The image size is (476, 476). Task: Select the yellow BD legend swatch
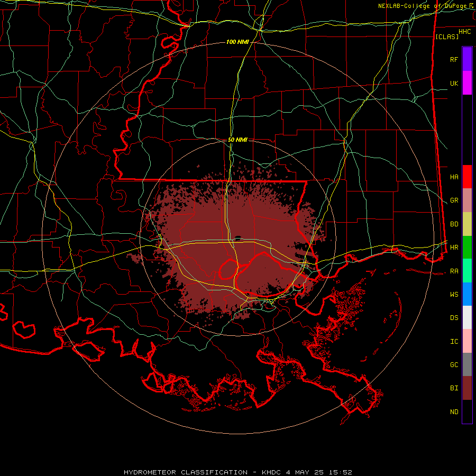(467, 224)
